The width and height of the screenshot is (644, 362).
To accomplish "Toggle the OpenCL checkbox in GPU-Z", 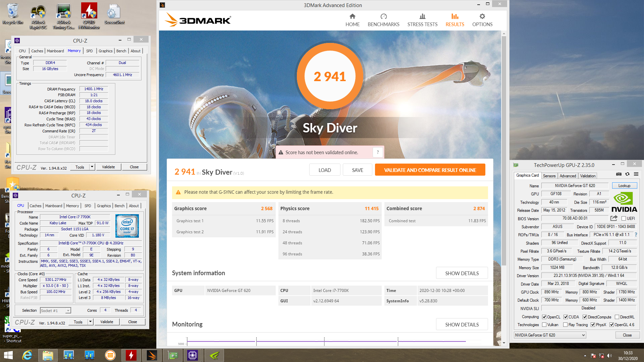I will pos(544,317).
